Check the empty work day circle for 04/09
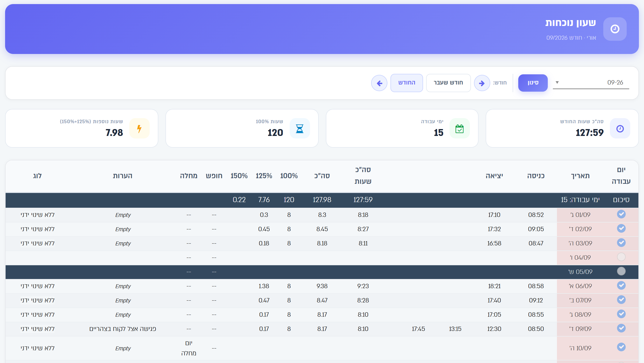644x363 pixels. [x=621, y=257]
